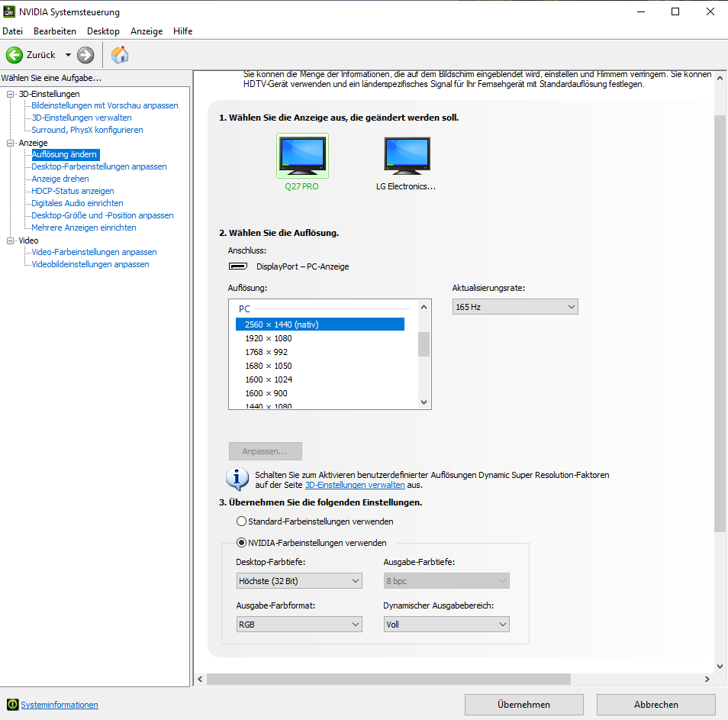
Task: Click the PC group header in resolution list
Action: pos(244,308)
